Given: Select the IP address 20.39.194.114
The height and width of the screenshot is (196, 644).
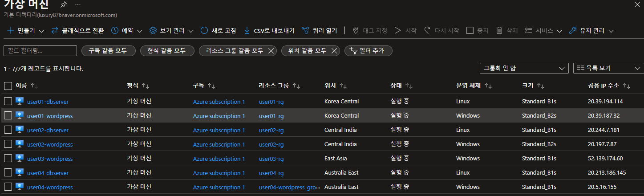Looking at the screenshot, I should (x=605, y=101).
